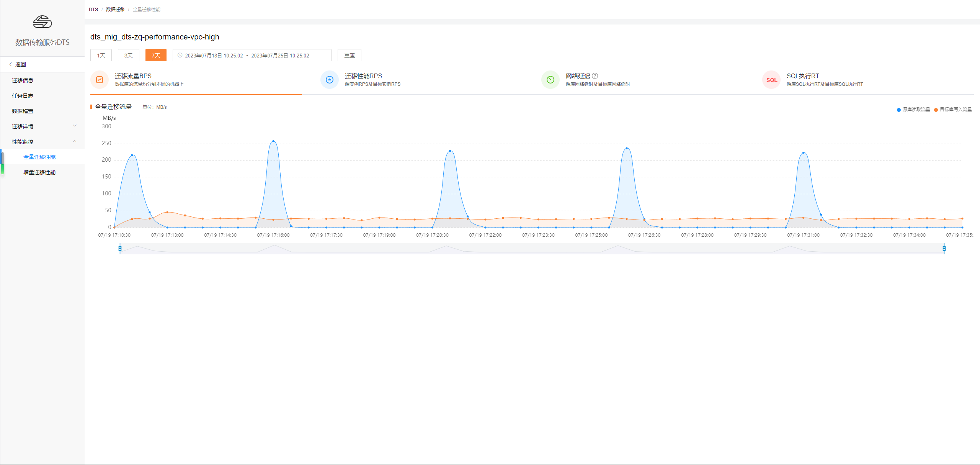Click the back arrow next to 返回
980x465 pixels.
click(x=11, y=64)
